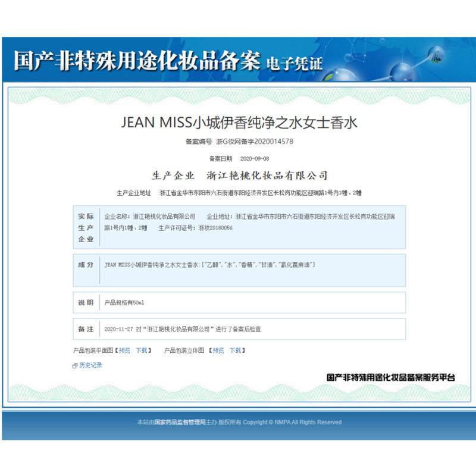The image size is (476, 476).
Task: Click the filing date 2020-09-08
Action: tap(255, 158)
